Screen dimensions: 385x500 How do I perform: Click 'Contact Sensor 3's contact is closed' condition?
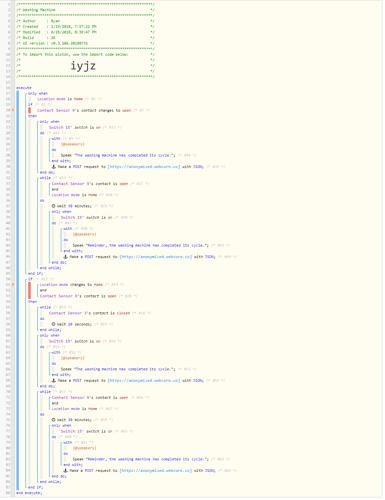pos(89,314)
